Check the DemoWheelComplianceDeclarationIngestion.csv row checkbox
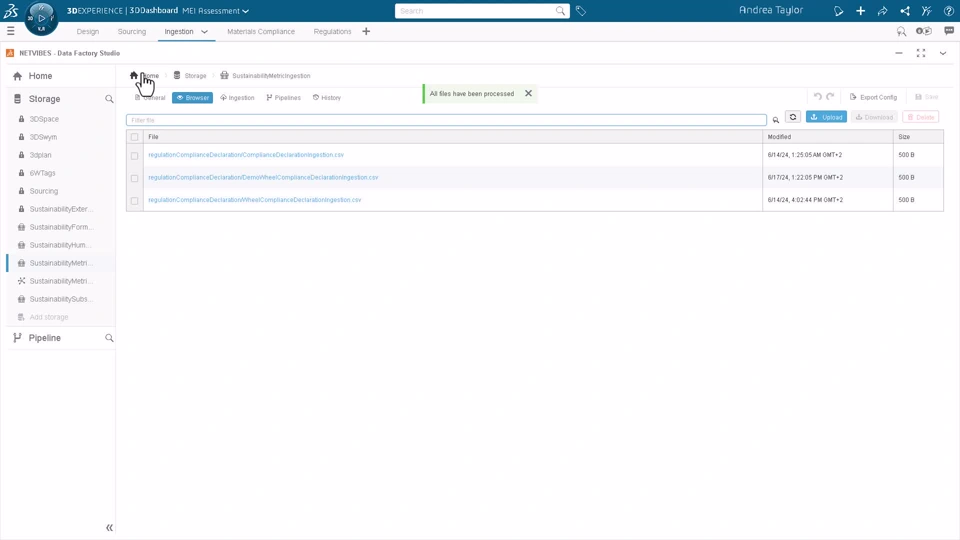 (135, 178)
